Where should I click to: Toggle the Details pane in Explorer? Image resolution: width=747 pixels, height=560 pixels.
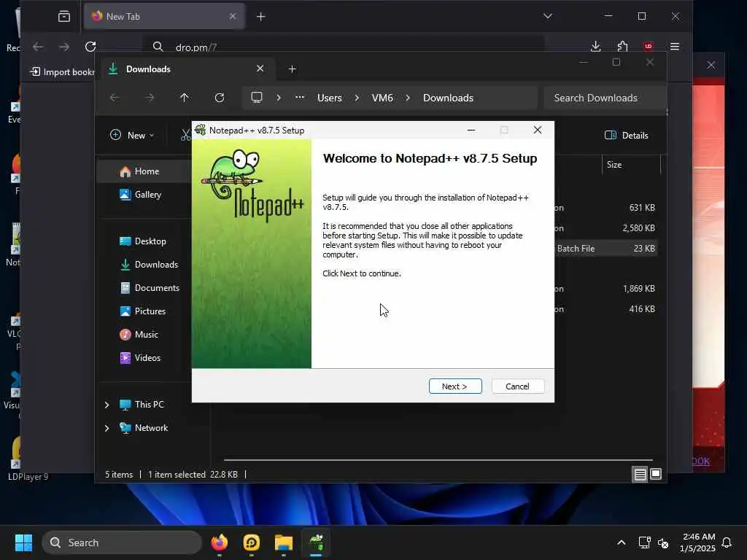(x=627, y=135)
